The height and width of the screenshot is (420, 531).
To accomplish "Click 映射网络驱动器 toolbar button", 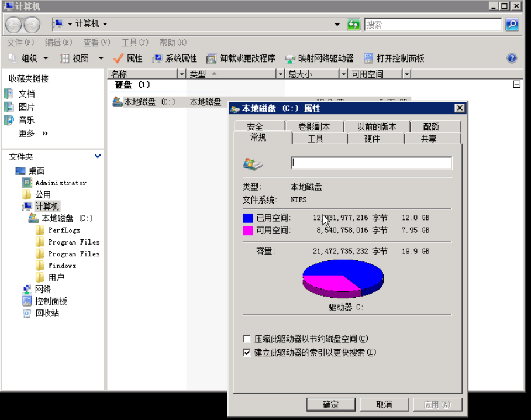I will pyautogui.click(x=319, y=58).
